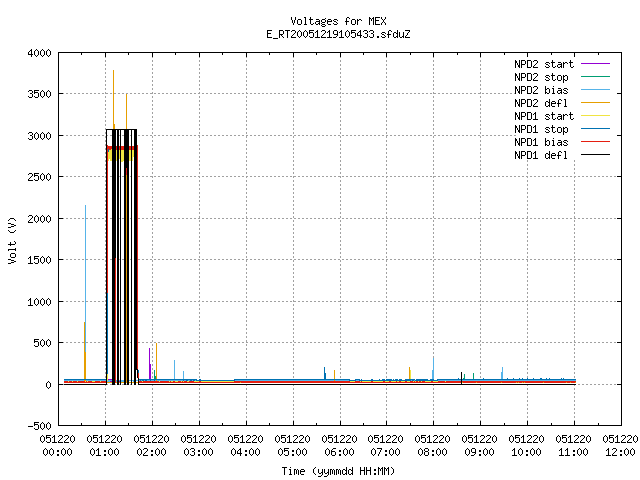Click the 051220 08:00 time tick label
The width and height of the screenshot is (640, 480).
click(432, 446)
